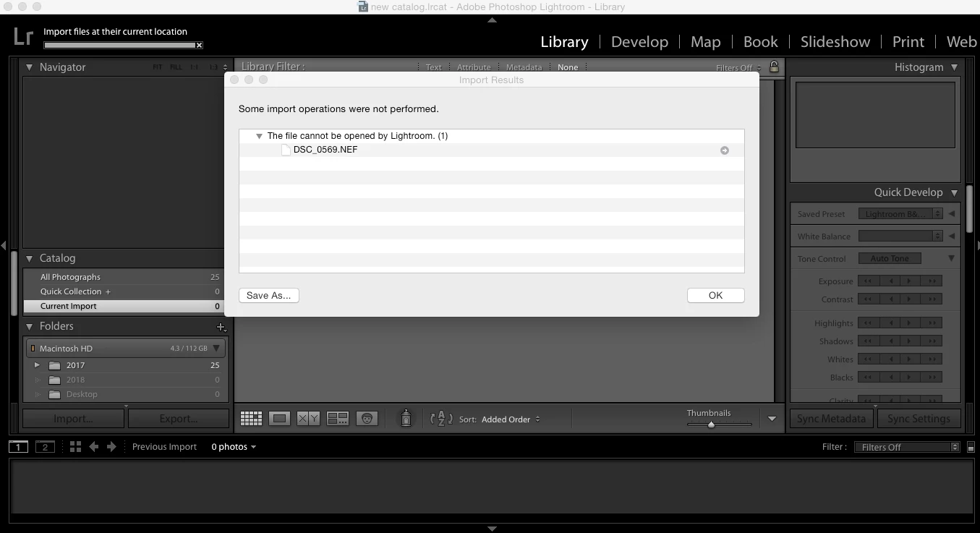Open Survey view icon
The height and width of the screenshot is (533, 980).
coord(338,418)
